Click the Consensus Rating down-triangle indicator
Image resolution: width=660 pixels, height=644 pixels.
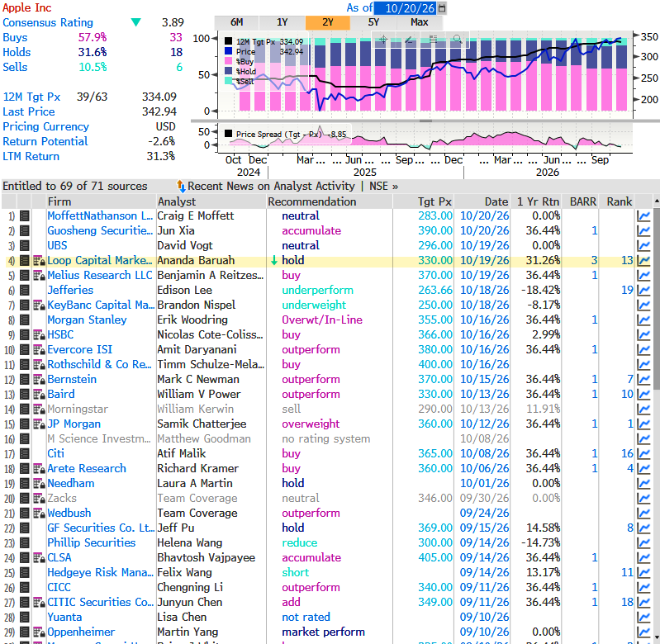click(135, 22)
